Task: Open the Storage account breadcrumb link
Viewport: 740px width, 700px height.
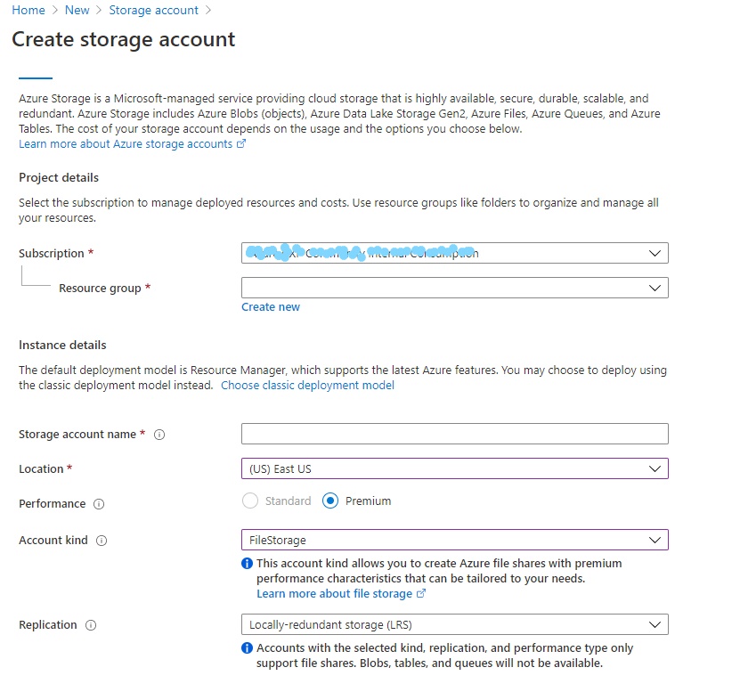Action: pyautogui.click(x=153, y=10)
